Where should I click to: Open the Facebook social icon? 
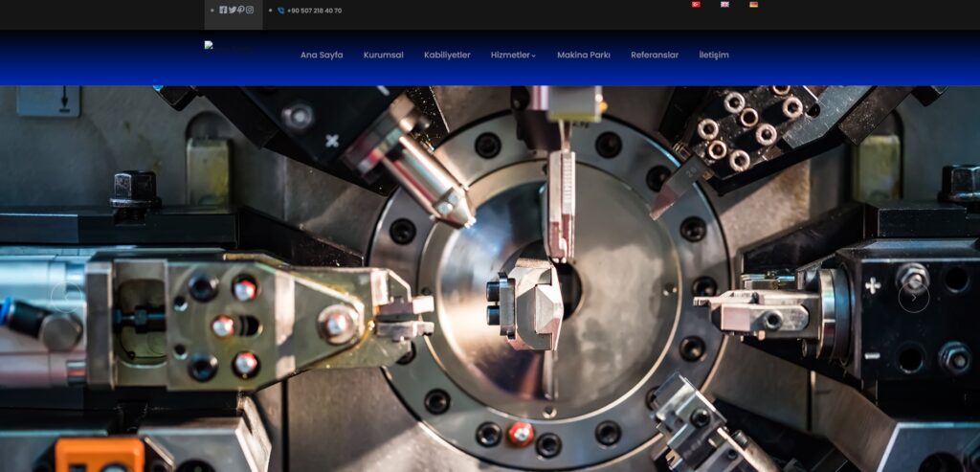223,10
